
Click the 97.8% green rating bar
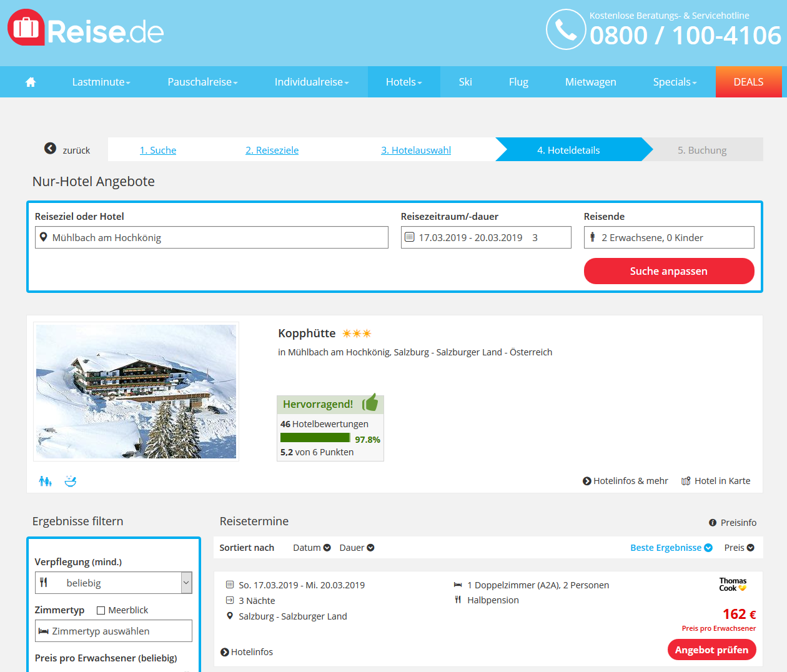315,438
